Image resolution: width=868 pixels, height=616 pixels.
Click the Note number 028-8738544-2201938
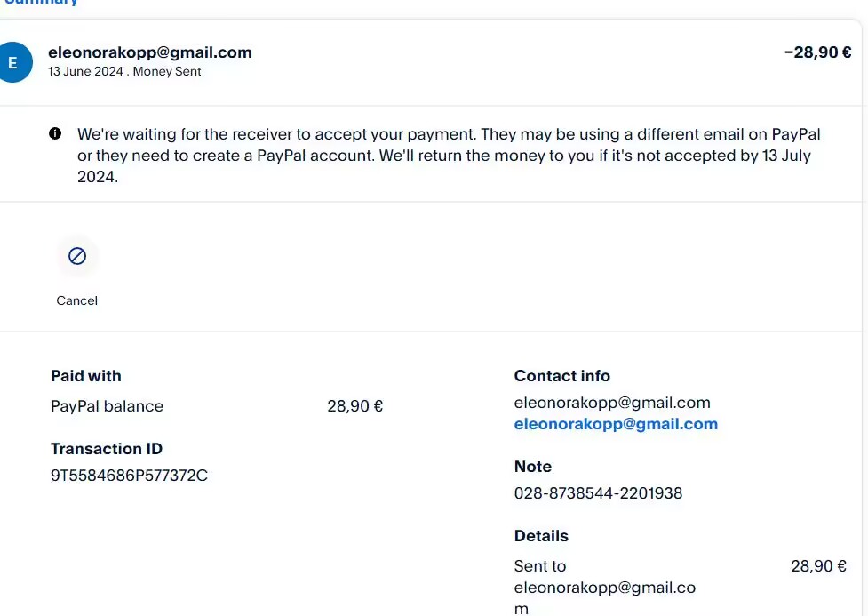(598, 492)
